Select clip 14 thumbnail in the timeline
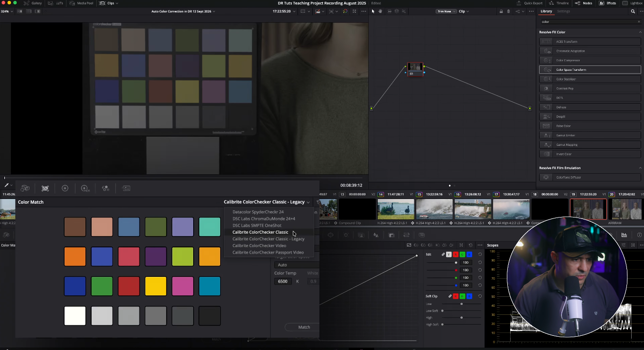The height and width of the screenshot is (350, 644). (x=396, y=209)
